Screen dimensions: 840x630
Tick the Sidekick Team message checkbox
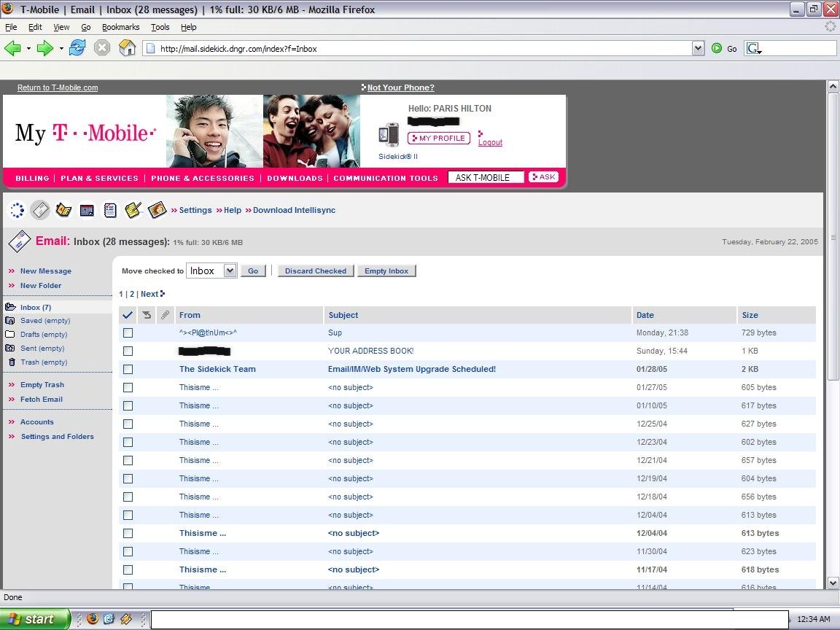[128, 369]
